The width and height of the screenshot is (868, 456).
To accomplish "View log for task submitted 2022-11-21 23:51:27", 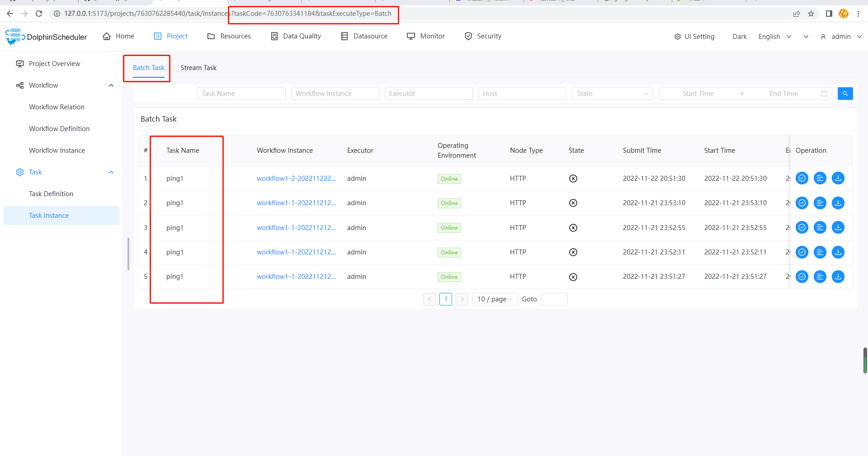I will pos(820,277).
